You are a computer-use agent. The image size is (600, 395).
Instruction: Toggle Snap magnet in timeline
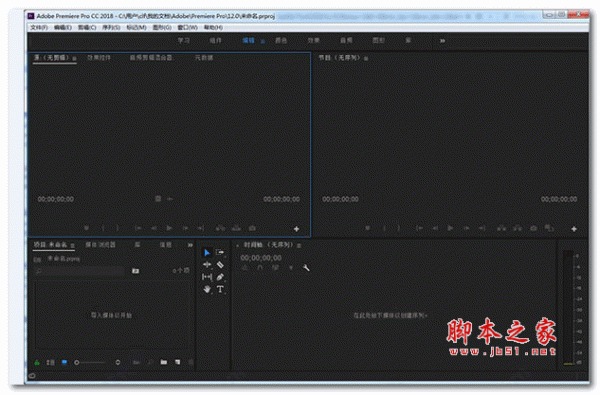click(x=260, y=268)
